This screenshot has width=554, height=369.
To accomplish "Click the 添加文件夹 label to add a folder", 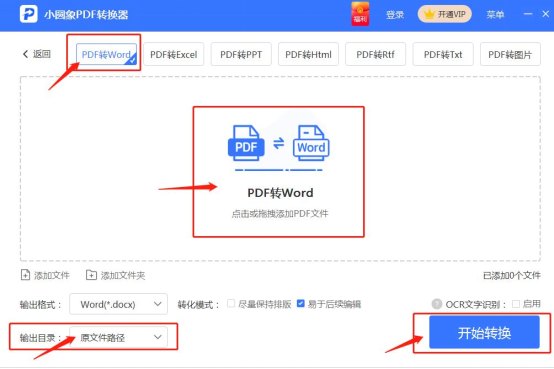I will [123, 275].
